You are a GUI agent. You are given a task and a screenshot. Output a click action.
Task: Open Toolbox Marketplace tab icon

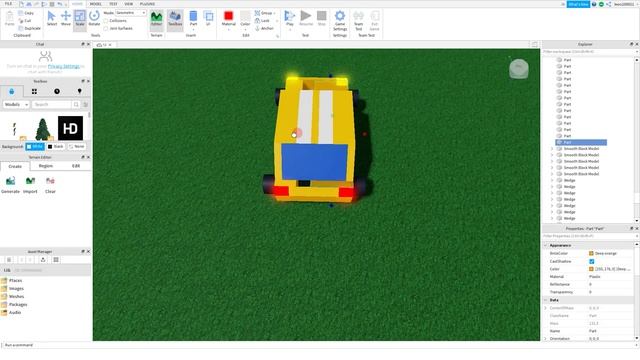(11, 91)
